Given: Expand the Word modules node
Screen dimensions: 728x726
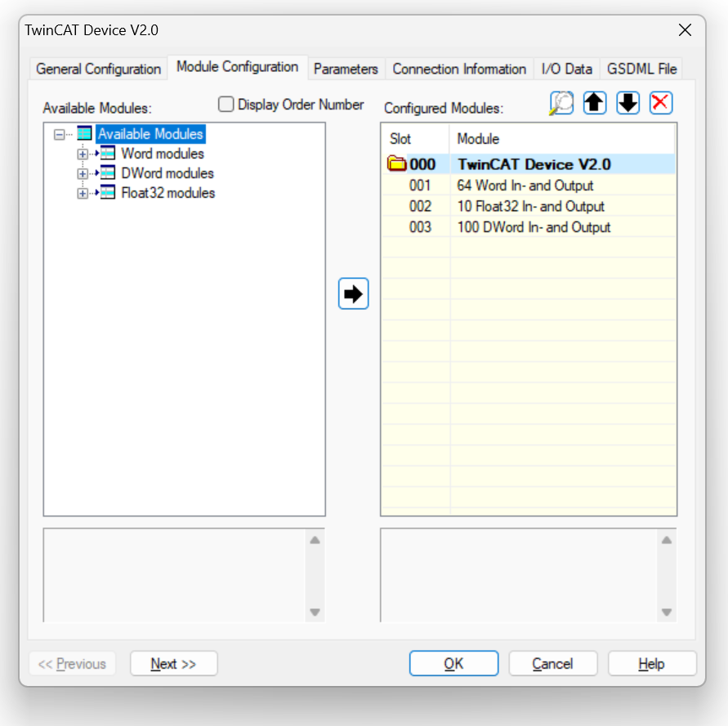Looking at the screenshot, I should point(83,154).
